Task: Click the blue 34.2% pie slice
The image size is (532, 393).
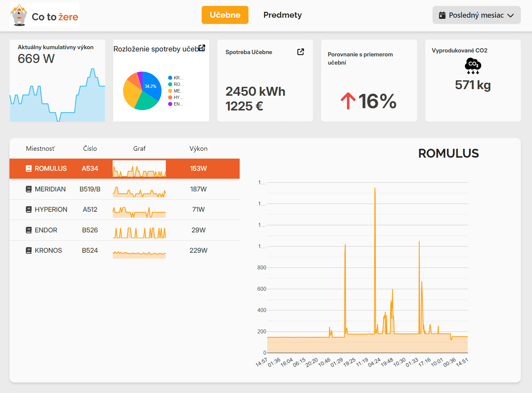Action: tap(151, 85)
